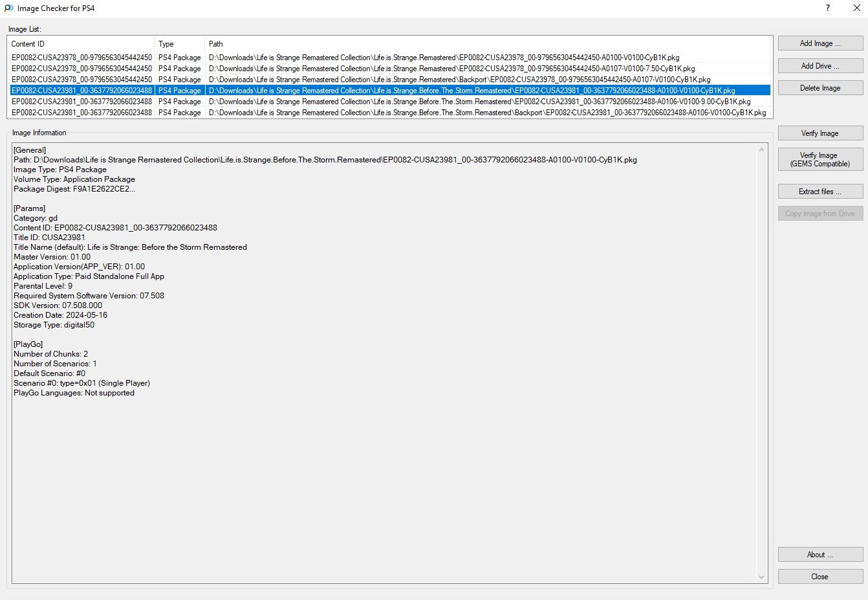The image size is (868, 600).
Task: Click the Volume Type: Application Package line
Action: click(74, 179)
